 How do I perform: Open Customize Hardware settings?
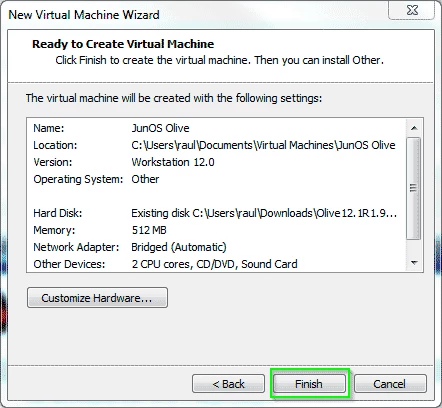(x=97, y=298)
